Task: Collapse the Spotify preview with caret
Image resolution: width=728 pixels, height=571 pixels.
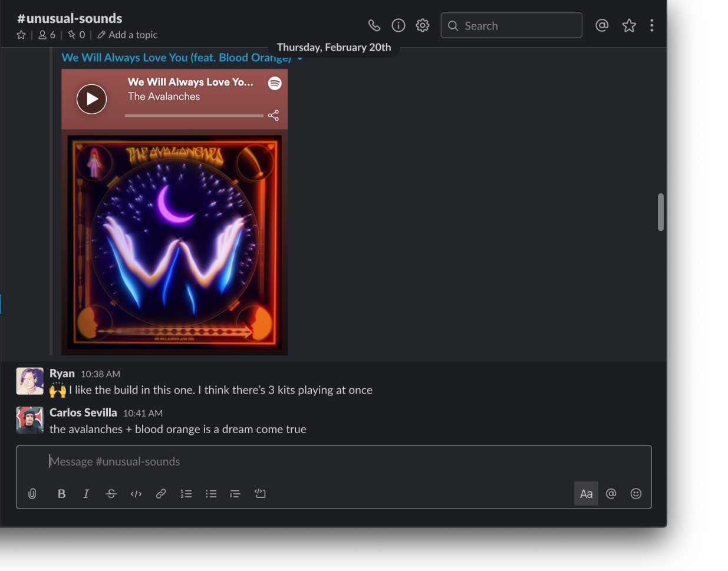Action: [299, 59]
